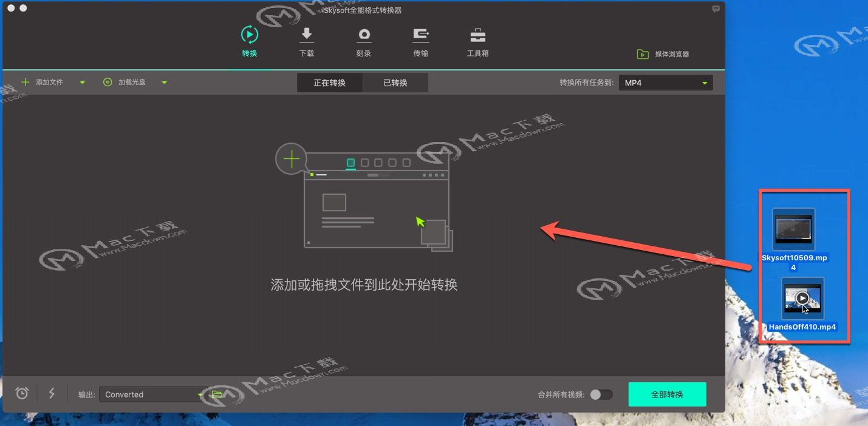Toggle the lightning high-speed conversion icon
Screen dimensions: 868x426
click(52, 393)
